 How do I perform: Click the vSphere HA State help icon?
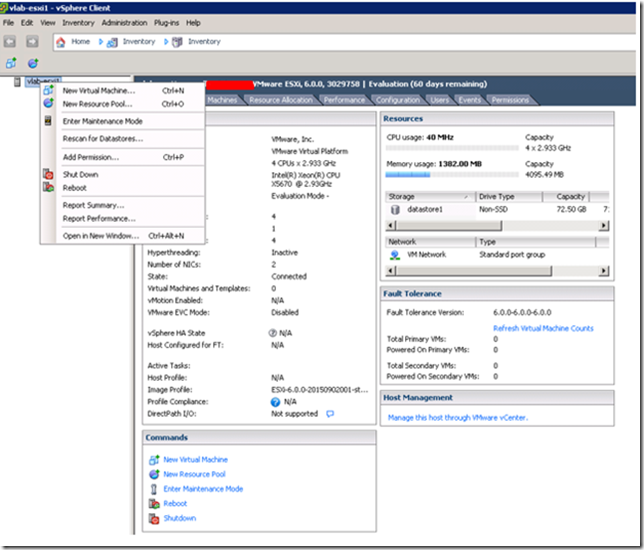pos(273,333)
